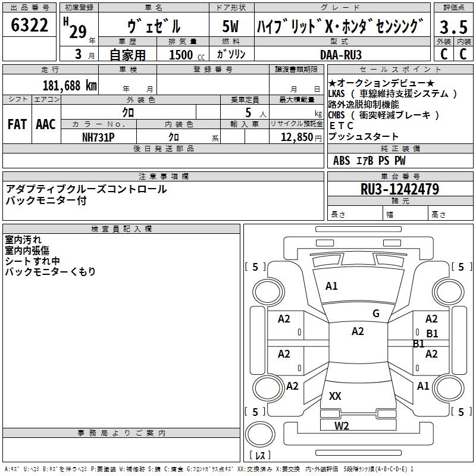Select the grade ハイブリッドX・ホンダセンシング
The width and height of the screenshot is (476, 476).
(x=340, y=26)
